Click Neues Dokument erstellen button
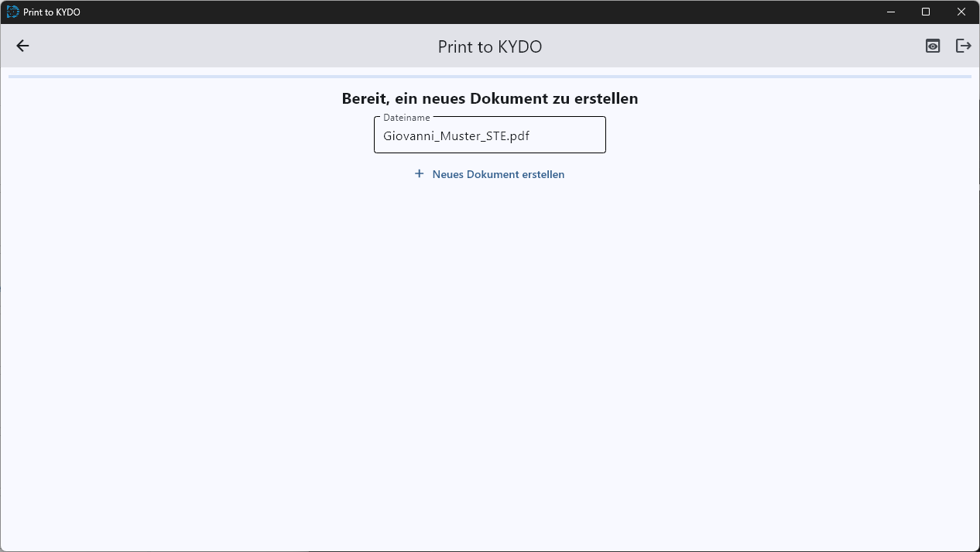 click(489, 174)
